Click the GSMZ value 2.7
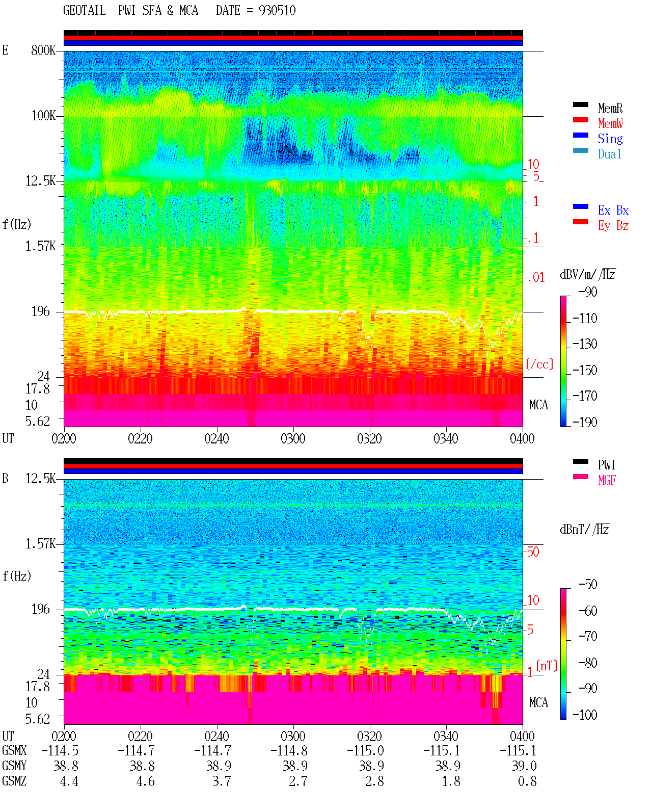The height and width of the screenshot is (812, 652). (x=298, y=781)
